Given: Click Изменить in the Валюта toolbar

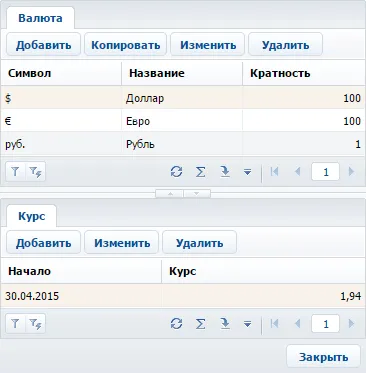Looking at the screenshot, I should [x=208, y=45].
